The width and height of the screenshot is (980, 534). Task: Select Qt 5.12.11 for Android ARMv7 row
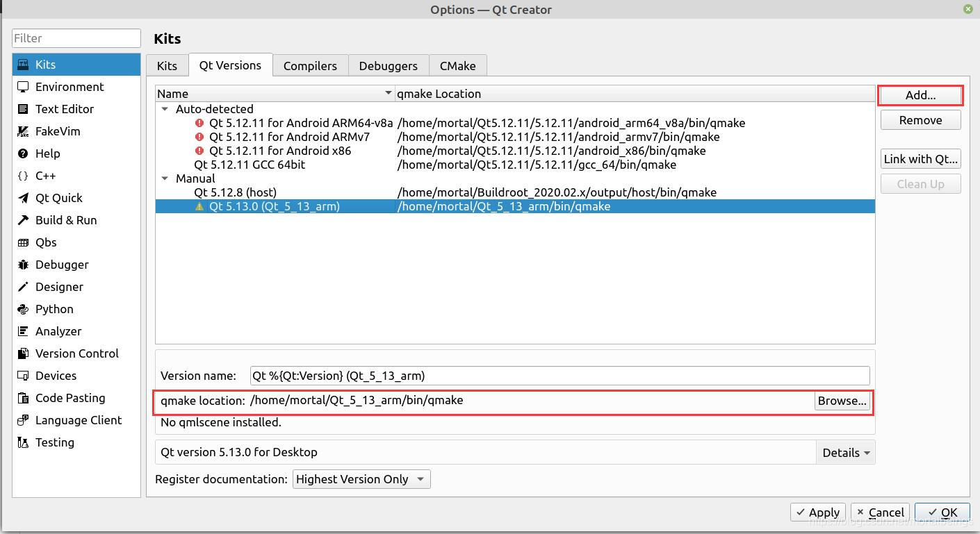pyautogui.click(x=515, y=137)
